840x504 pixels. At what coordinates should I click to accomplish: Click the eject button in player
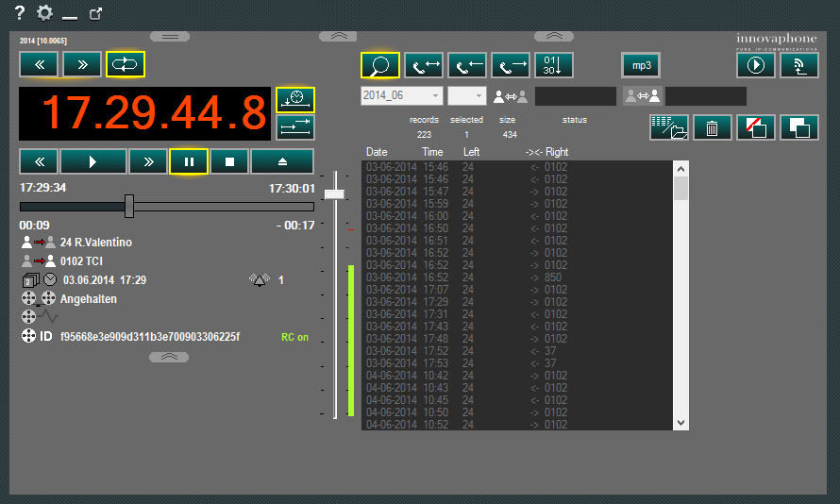point(282,161)
